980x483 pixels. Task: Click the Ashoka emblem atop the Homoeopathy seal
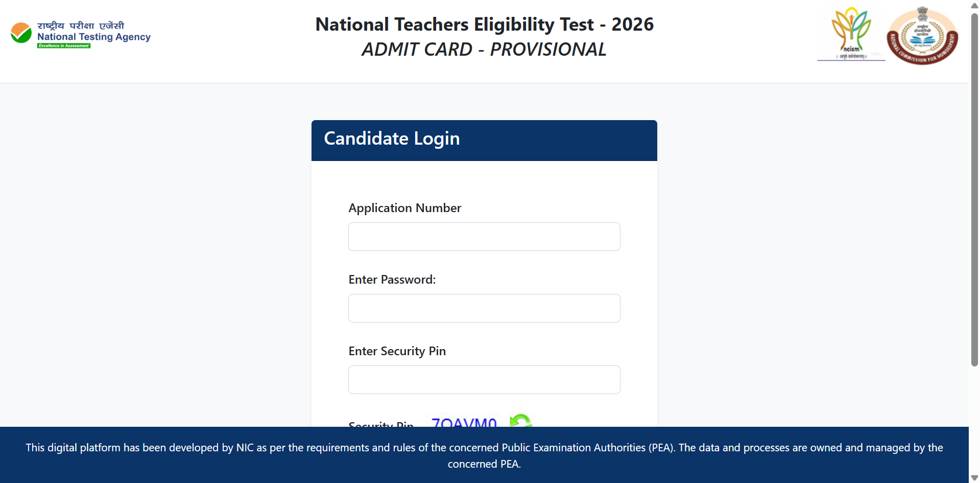tap(922, 13)
